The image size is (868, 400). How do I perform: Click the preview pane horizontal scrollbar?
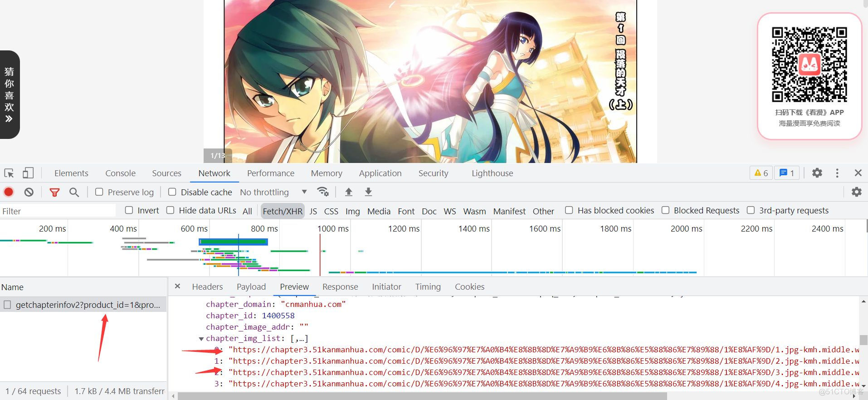422,396
